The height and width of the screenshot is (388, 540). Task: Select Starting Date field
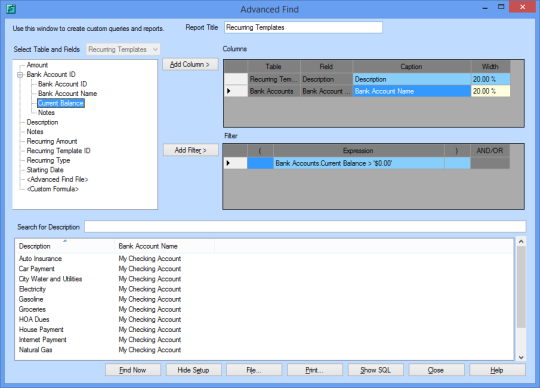tap(45, 170)
